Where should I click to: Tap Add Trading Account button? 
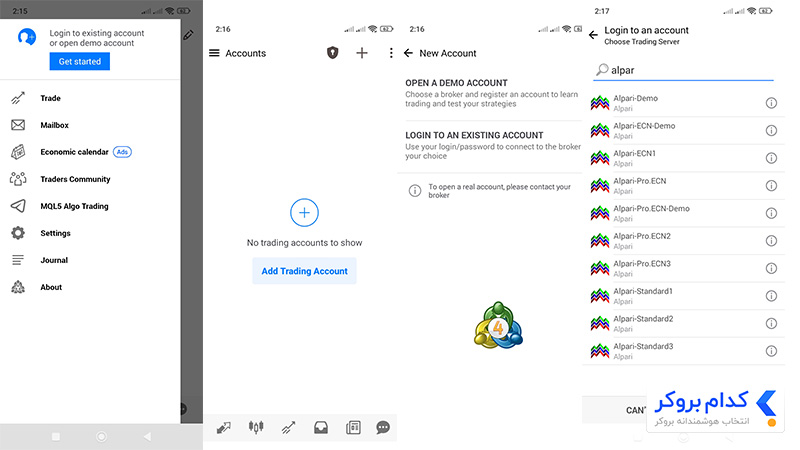coord(305,271)
